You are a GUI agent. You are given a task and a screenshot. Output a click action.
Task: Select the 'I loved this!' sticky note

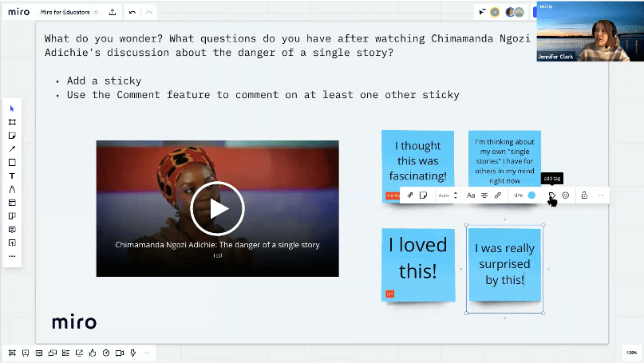418,265
